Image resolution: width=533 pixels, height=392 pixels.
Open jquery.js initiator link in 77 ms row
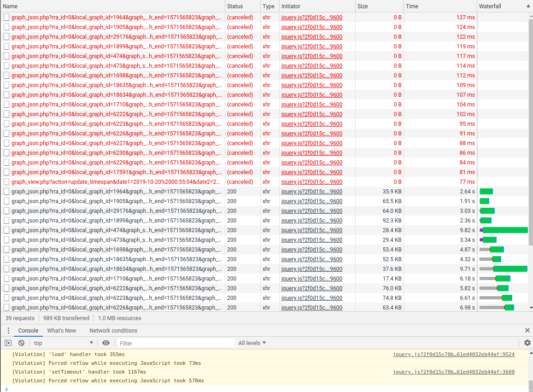point(312,182)
